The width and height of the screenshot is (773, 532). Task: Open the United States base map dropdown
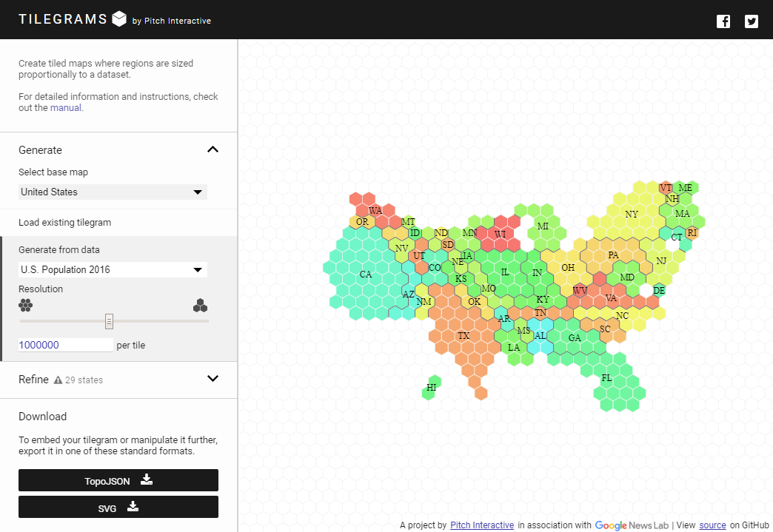(112, 192)
